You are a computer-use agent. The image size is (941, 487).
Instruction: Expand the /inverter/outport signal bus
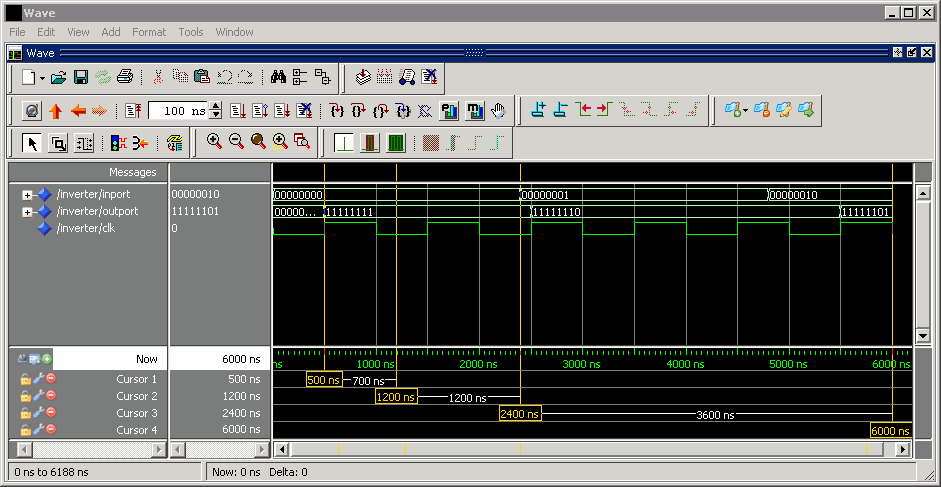(28, 211)
